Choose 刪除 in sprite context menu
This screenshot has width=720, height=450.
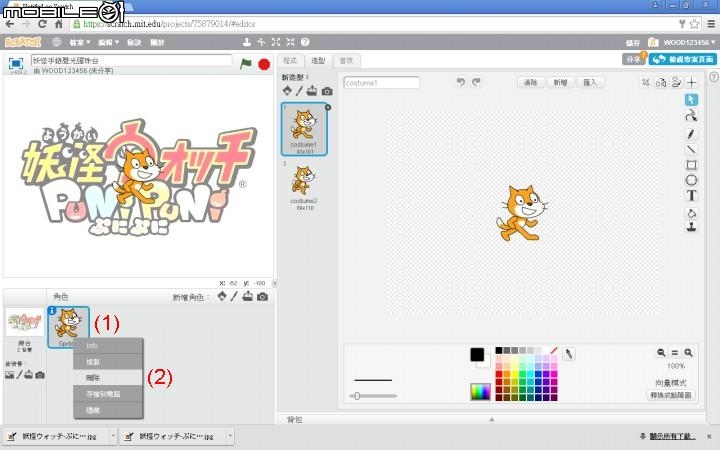[108, 378]
